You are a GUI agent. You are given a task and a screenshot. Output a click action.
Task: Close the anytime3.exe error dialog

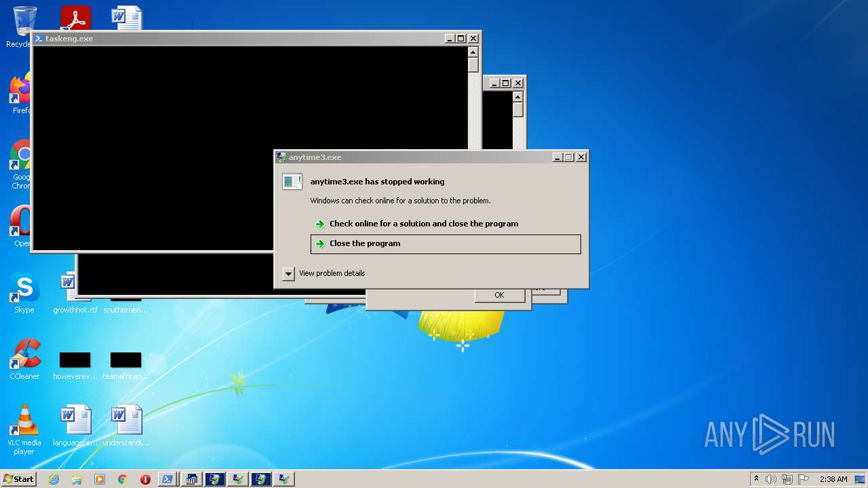click(581, 157)
